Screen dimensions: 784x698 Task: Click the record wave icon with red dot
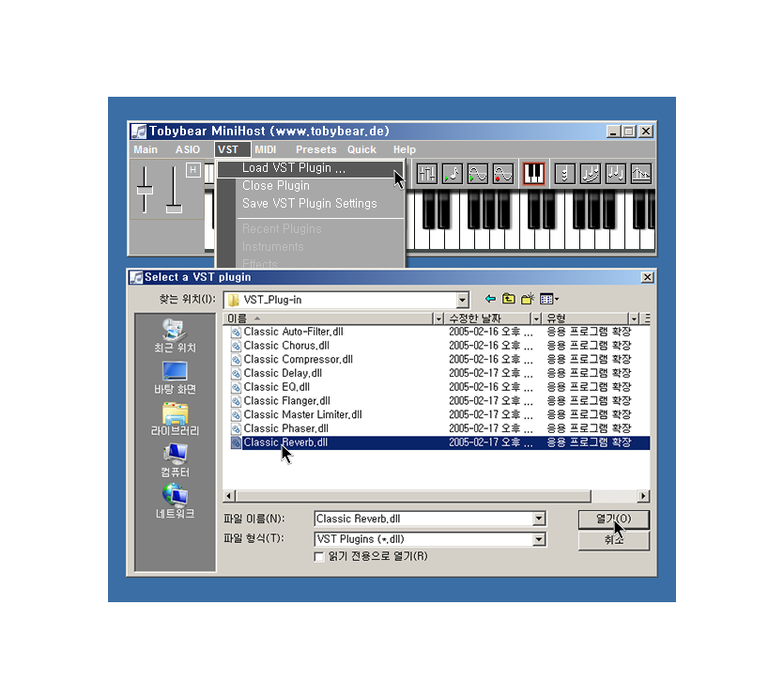click(x=503, y=174)
